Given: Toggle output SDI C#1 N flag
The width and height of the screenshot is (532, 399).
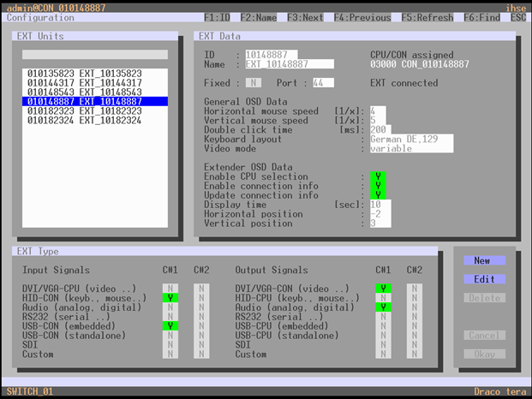Looking at the screenshot, I should pos(384,345).
